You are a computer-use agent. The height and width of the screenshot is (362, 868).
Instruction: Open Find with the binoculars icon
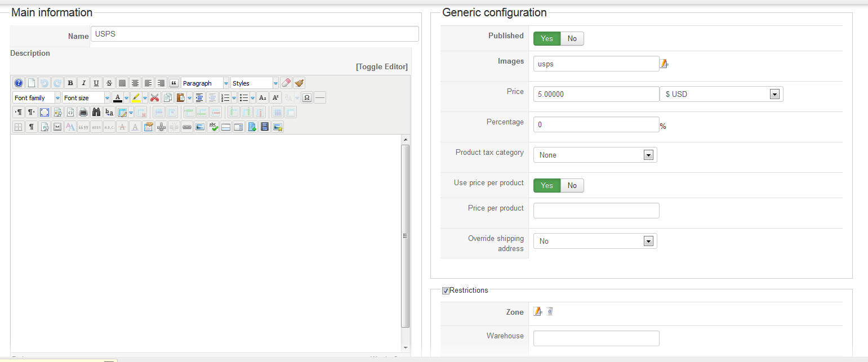(96, 112)
